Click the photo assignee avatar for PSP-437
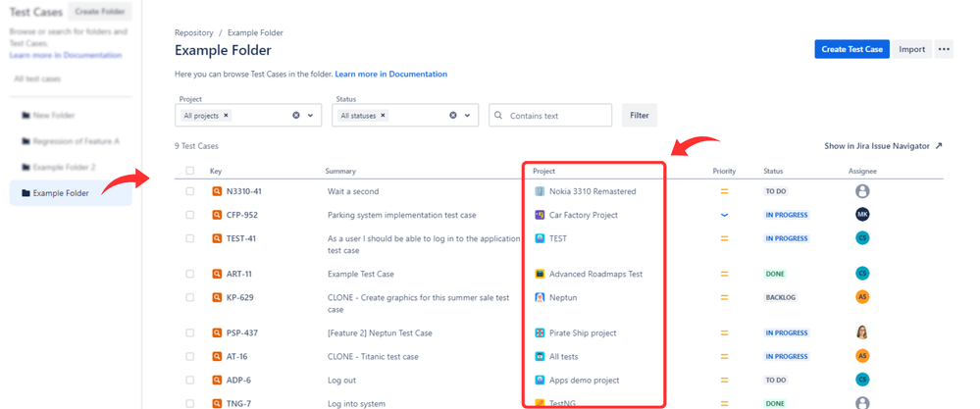 click(862, 332)
